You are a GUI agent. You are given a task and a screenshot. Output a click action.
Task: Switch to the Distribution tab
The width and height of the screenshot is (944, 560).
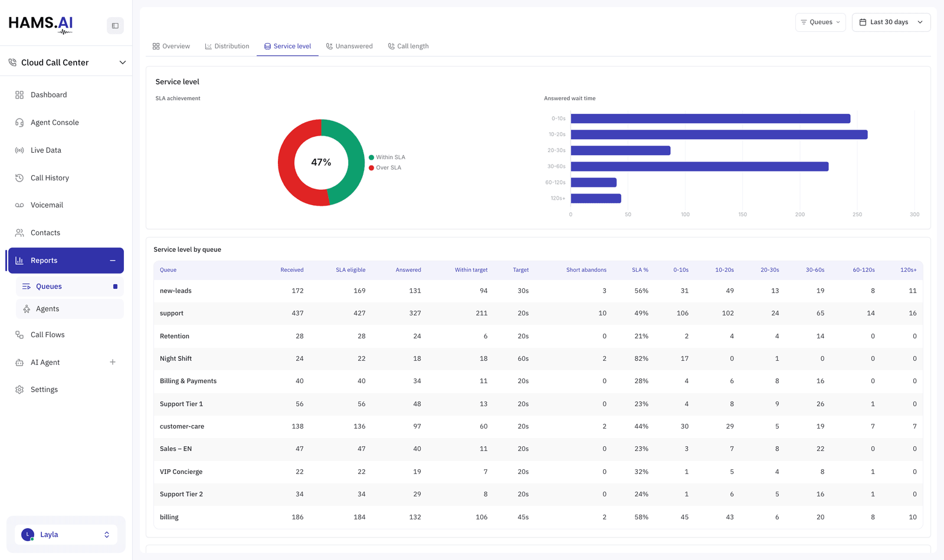227,46
